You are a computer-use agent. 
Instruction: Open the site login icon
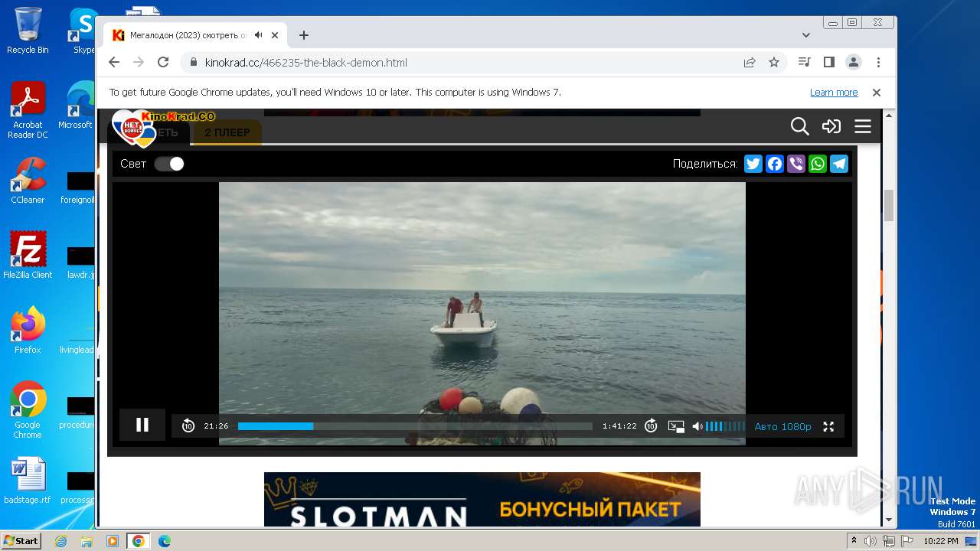coord(831,126)
